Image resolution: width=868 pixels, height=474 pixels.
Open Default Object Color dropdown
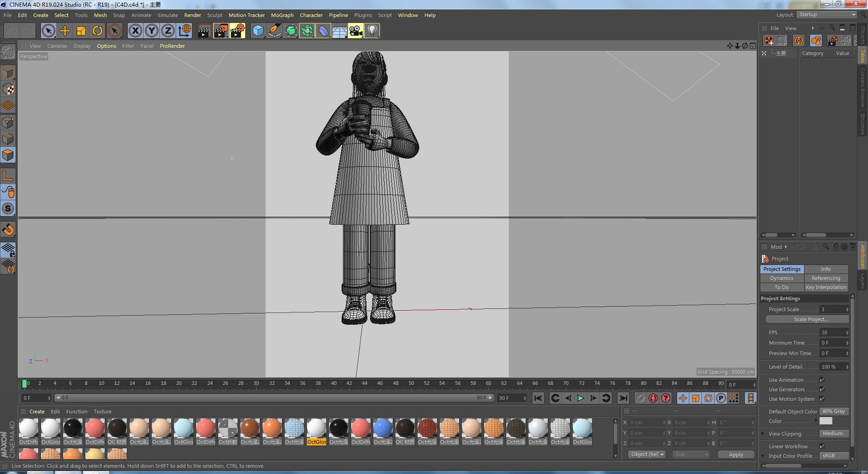click(834, 412)
